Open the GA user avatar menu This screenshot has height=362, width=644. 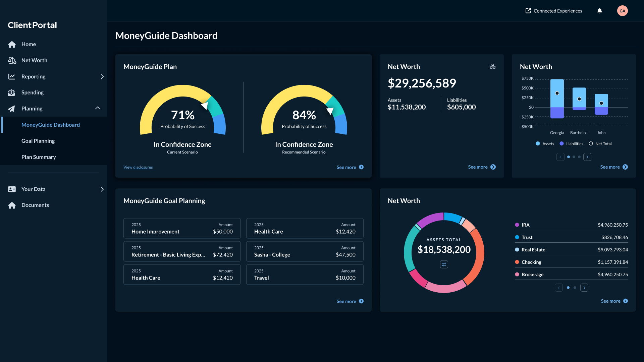click(x=623, y=11)
